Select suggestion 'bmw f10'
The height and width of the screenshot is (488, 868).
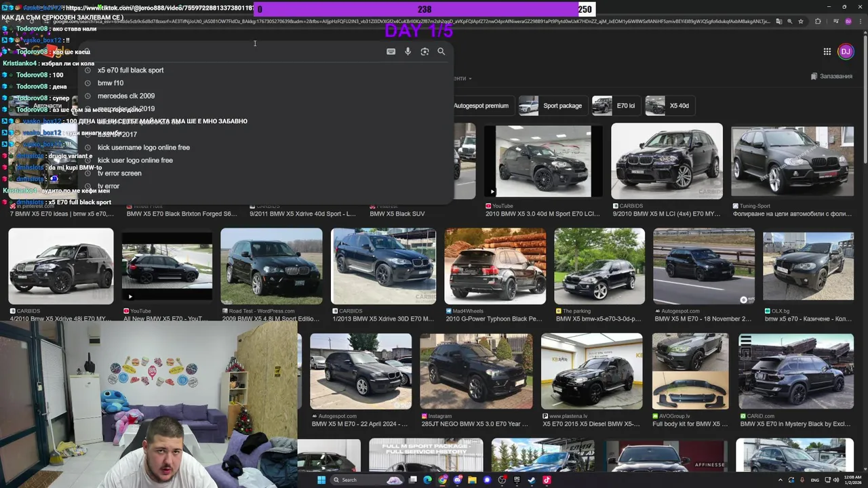pos(111,83)
